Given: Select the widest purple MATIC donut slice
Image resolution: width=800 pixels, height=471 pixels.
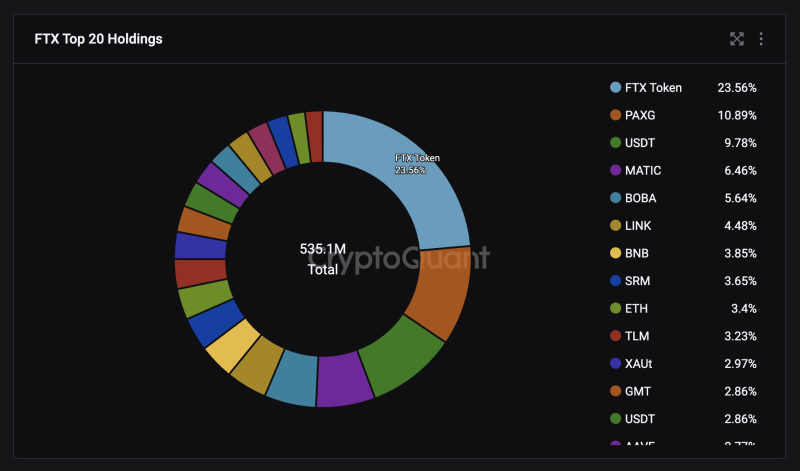Looking at the screenshot, I should point(343,379).
